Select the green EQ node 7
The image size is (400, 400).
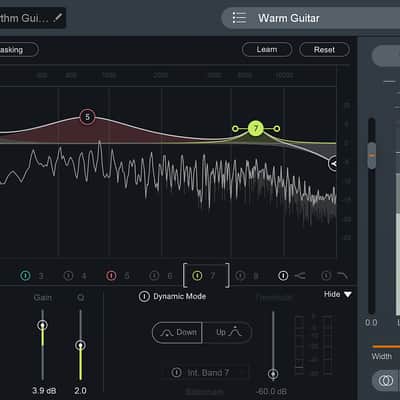tap(256, 128)
